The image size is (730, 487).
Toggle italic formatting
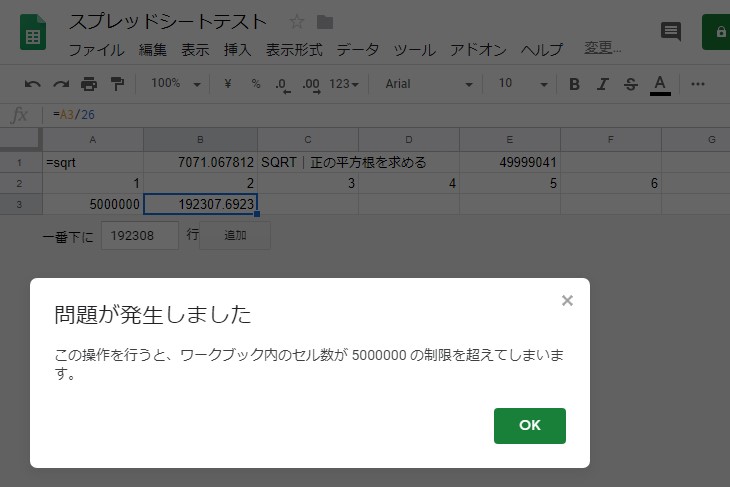[x=602, y=84]
